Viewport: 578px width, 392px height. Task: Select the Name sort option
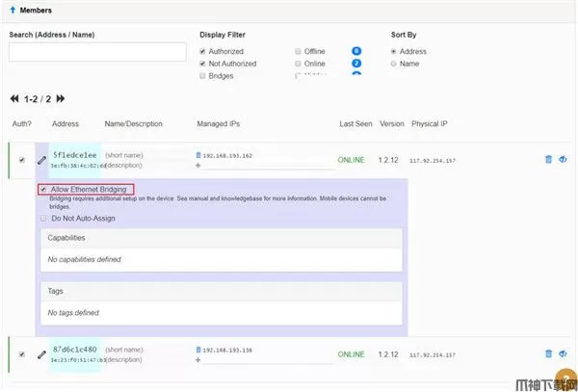click(x=394, y=64)
